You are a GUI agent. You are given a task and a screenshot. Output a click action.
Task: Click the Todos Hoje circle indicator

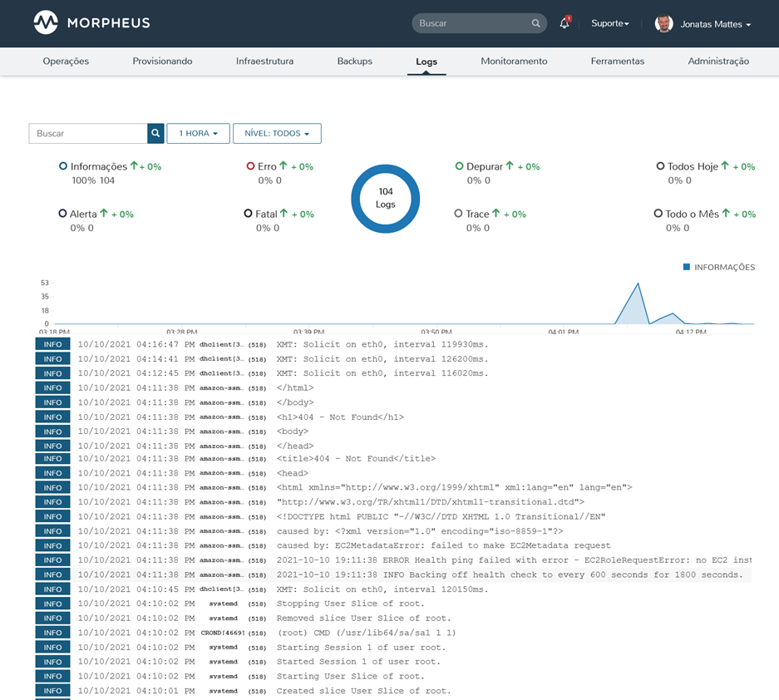click(x=660, y=166)
